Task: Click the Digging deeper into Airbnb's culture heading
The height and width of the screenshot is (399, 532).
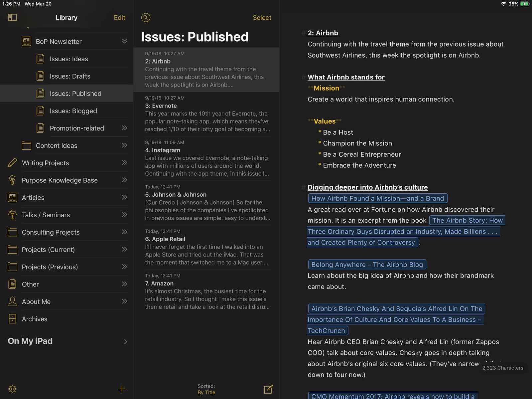Action: [368, 187]
